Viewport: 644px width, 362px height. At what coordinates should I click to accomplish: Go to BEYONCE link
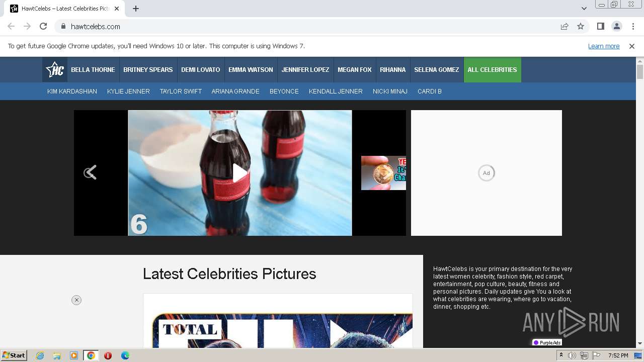coord(284,91)
